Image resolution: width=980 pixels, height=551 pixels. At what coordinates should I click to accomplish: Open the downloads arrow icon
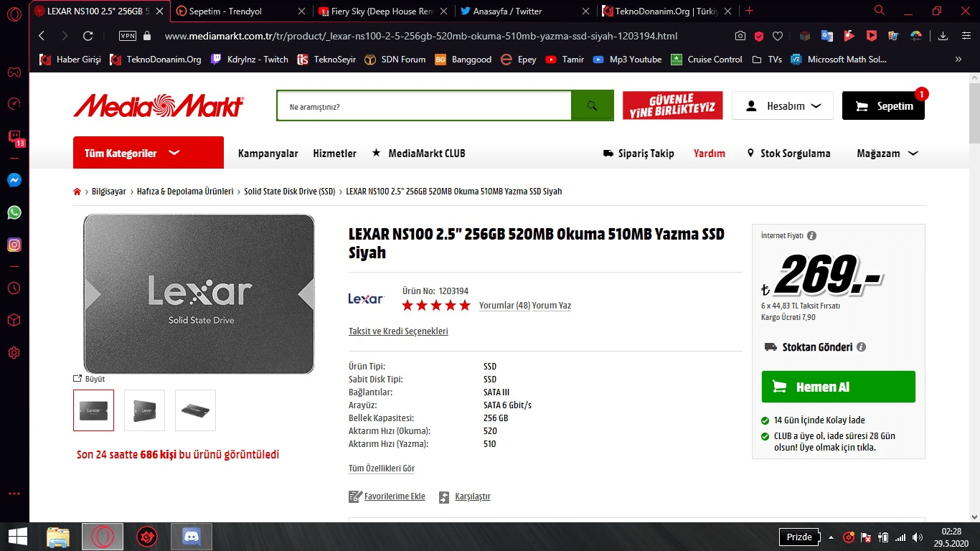coord(943,36)
